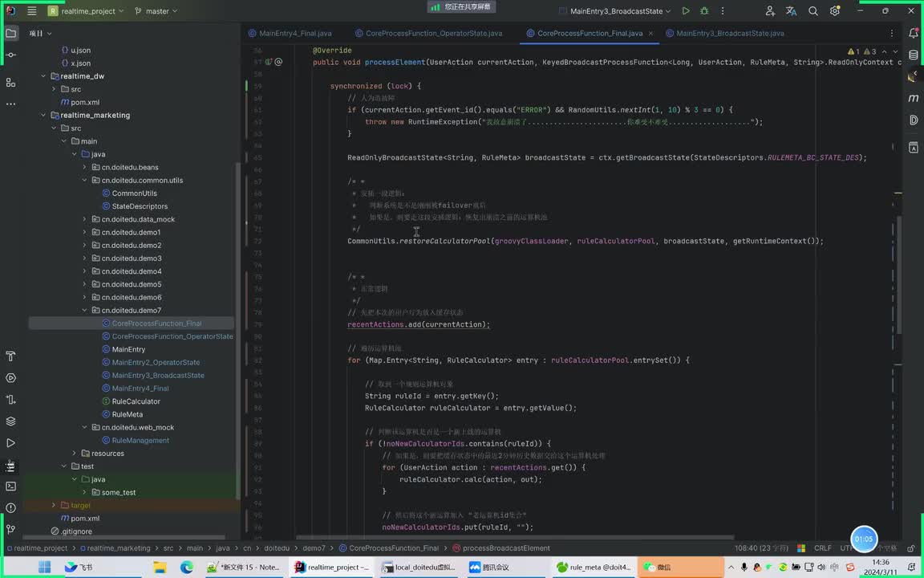Click the demo7 breadcrumb
Viewport: 924px width, 578px height.
pos(314,548)
